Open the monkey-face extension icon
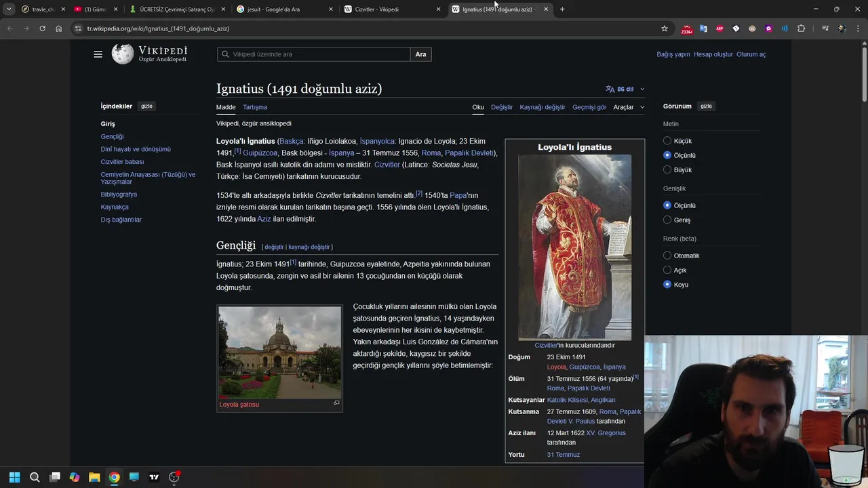 coord(752,28)
